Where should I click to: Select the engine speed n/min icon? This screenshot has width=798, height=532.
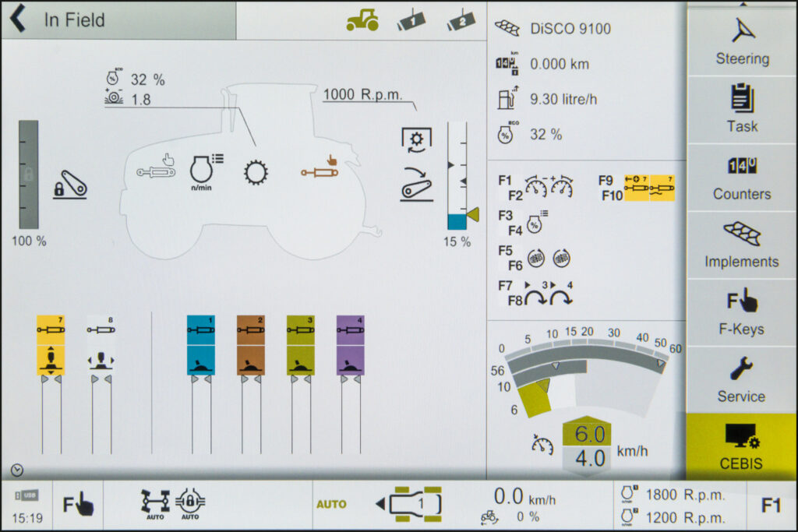tap(207, 171)
